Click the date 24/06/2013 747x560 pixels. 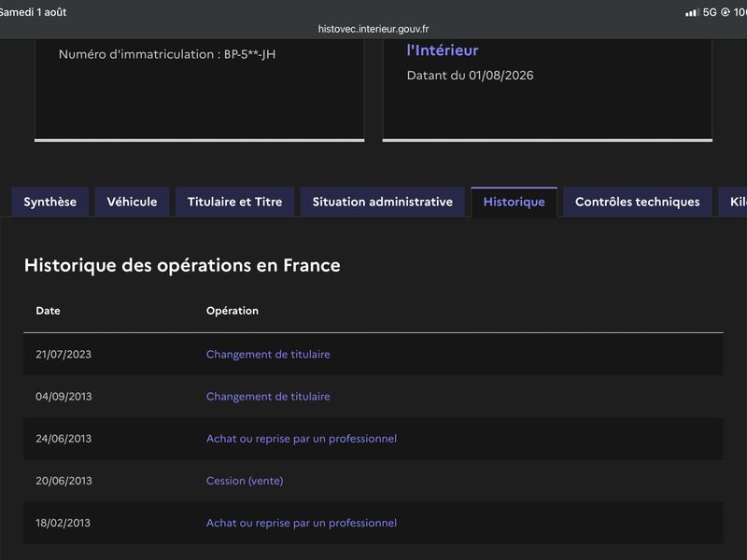coord(63,439)
